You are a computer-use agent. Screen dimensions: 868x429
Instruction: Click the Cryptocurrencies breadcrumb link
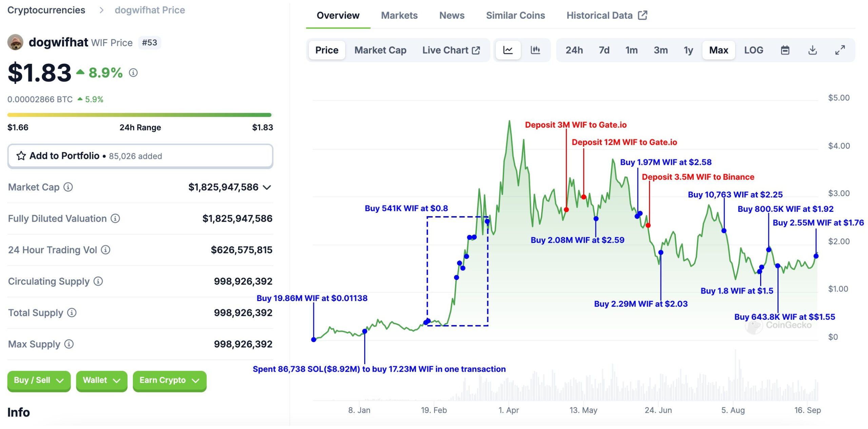[x=46, y=10]
